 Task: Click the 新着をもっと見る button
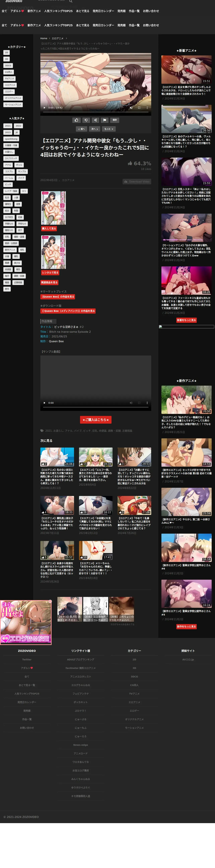tap(186, 320)
